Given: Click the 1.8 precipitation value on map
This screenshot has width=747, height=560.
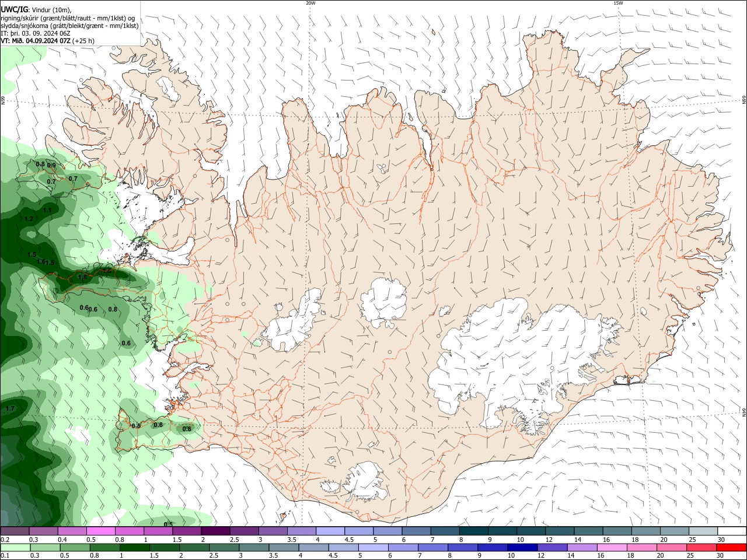Looking at the screenshot, I should coord(82,278).
